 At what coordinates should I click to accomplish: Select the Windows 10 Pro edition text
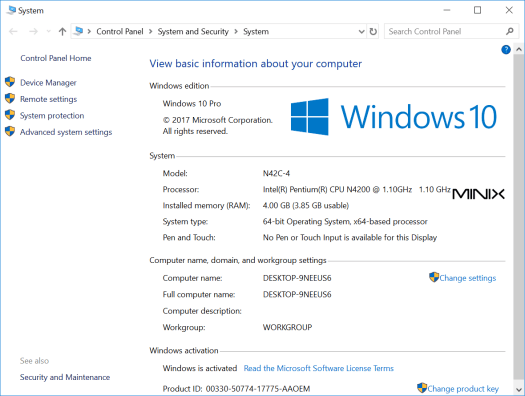pyautogui.click(x=192, y=103)
